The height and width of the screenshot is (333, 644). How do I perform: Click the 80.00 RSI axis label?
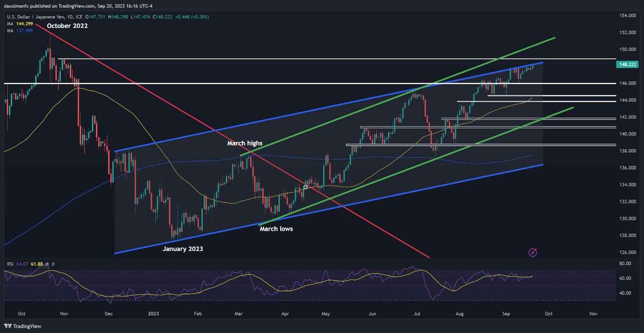(626, 264)
